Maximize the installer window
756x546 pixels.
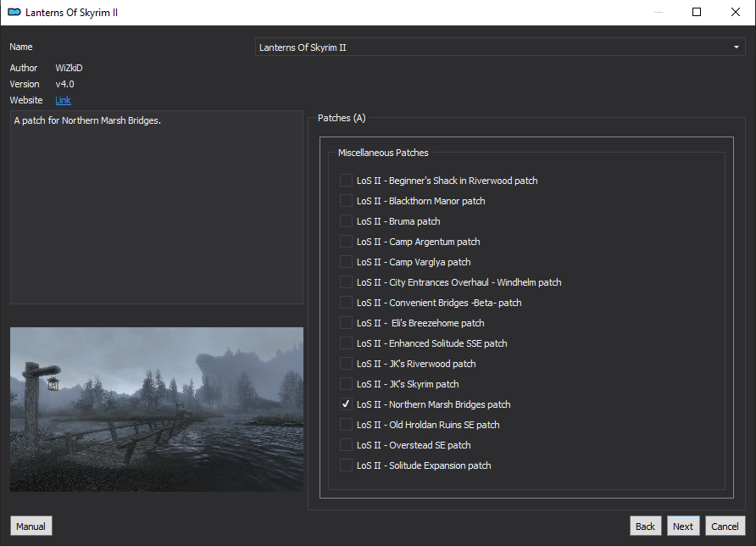(x=697, y=12)
